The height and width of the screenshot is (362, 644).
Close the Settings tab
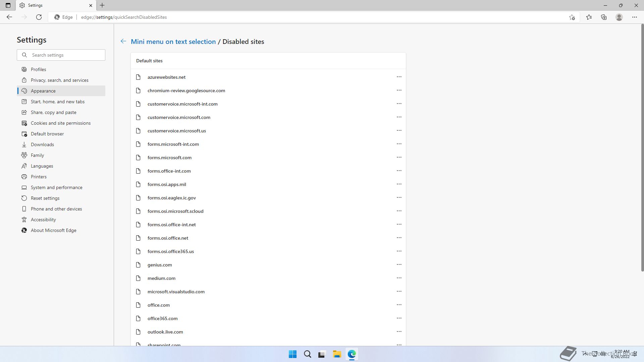(x=91, y=5)
